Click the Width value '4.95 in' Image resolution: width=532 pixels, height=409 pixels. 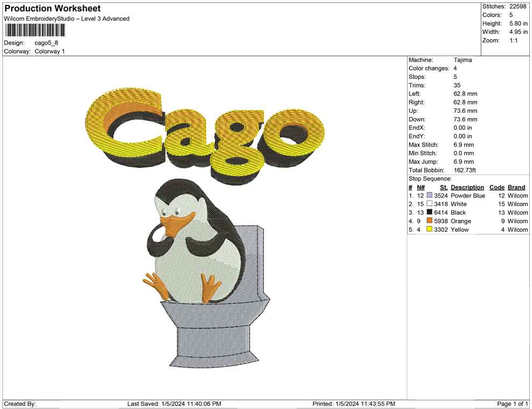518,32
